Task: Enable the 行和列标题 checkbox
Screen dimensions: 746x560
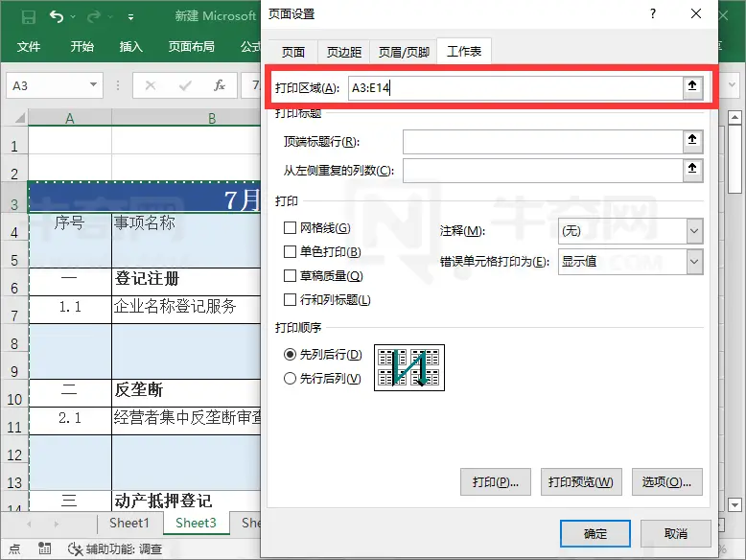Action: pyautogui.click(x=290, y=300)
